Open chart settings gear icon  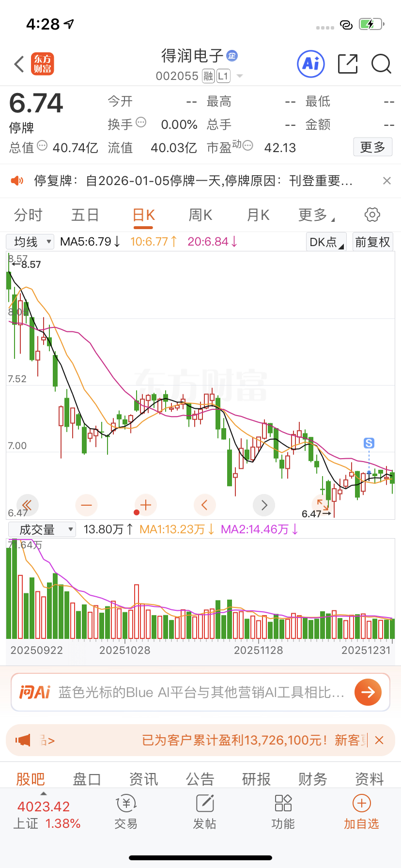tap(372, 215)
